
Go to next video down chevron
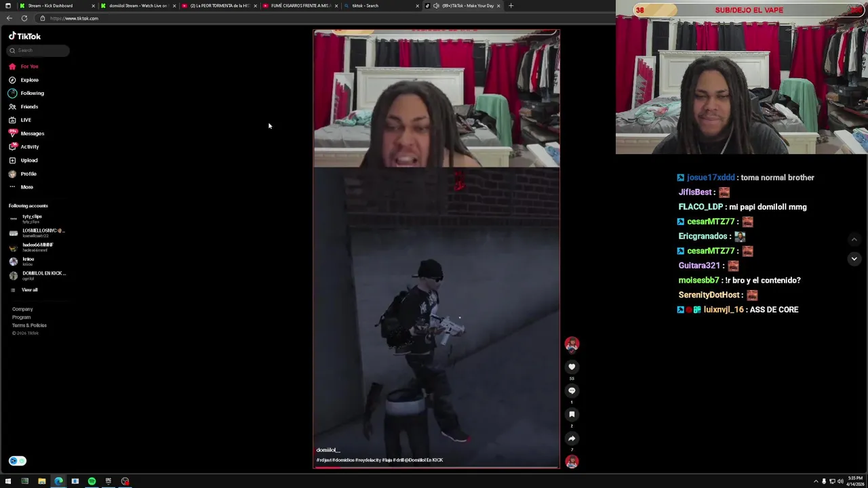click(x=854, y=258)
